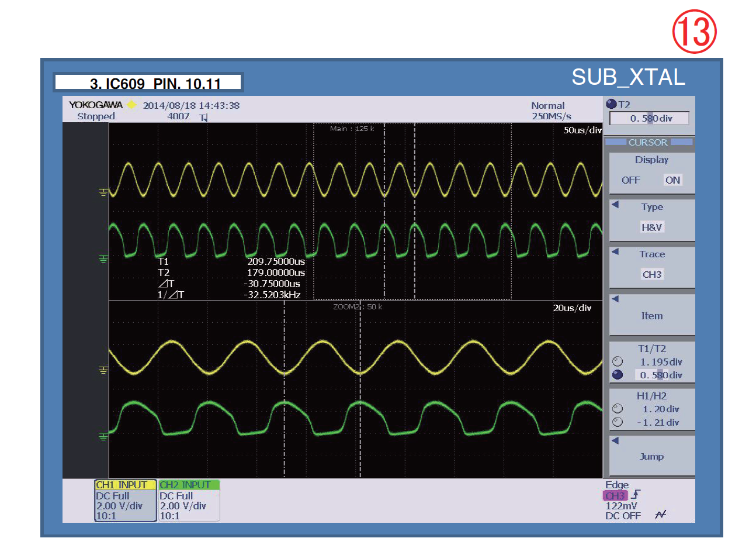Click the Main : 125 k label
The height and width of the screenshot is (545, 756).
[352, 129]
